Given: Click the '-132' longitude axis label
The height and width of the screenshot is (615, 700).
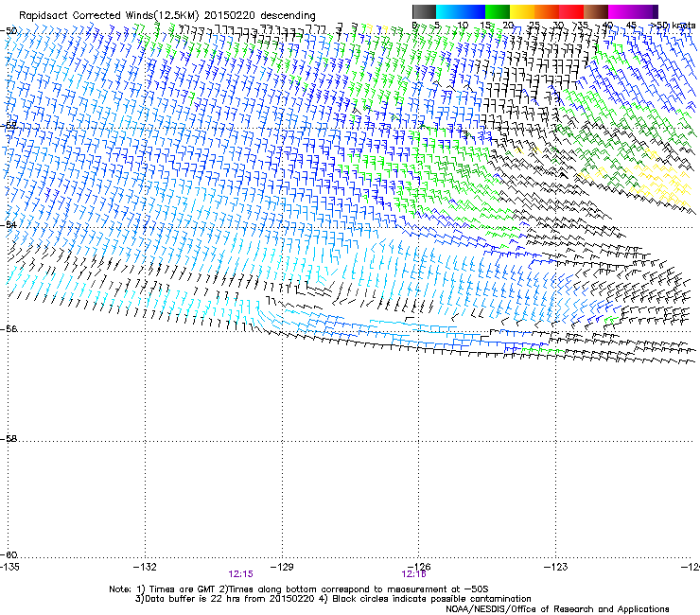Looking at the screenshot, I should pos(145,567).
